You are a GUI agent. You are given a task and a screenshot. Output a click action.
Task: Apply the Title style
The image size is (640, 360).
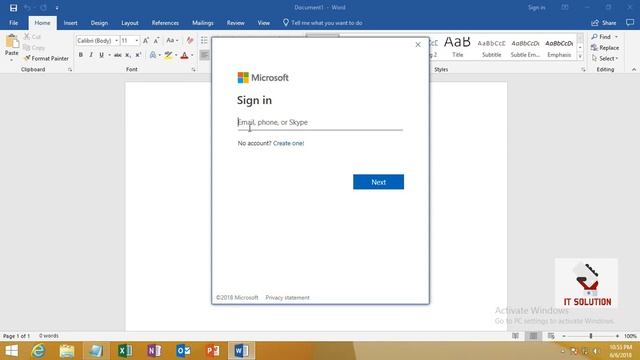pos(458,46)
